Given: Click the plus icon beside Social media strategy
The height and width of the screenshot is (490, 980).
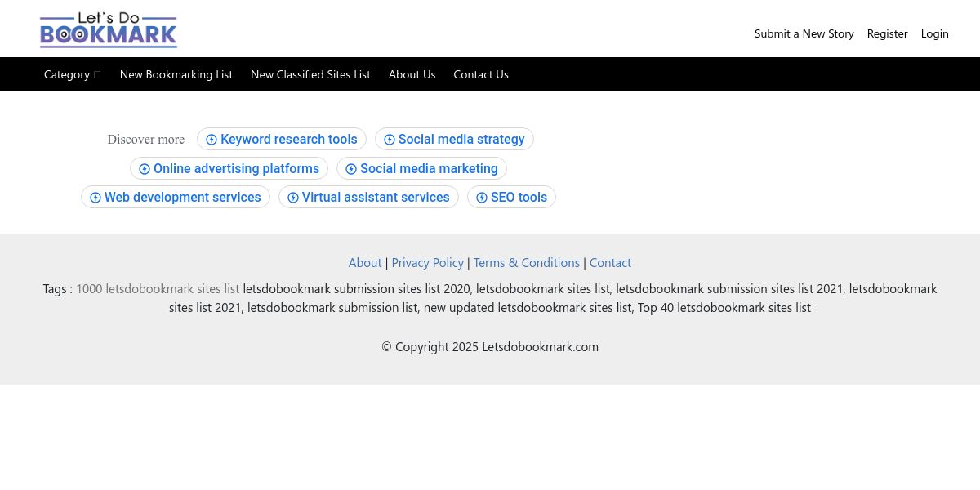Looking at the screenshot, I should pyautogui.click(x=390, y=140).
